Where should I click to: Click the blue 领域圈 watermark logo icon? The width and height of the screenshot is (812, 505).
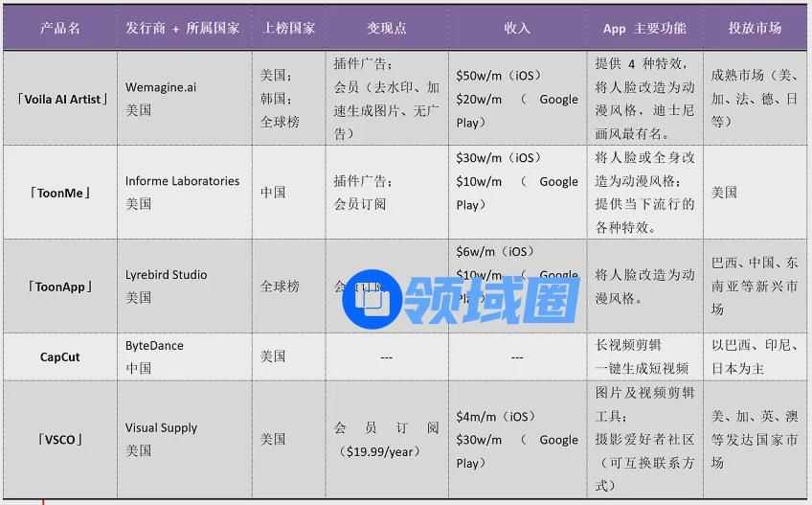(x=370, y=301)
